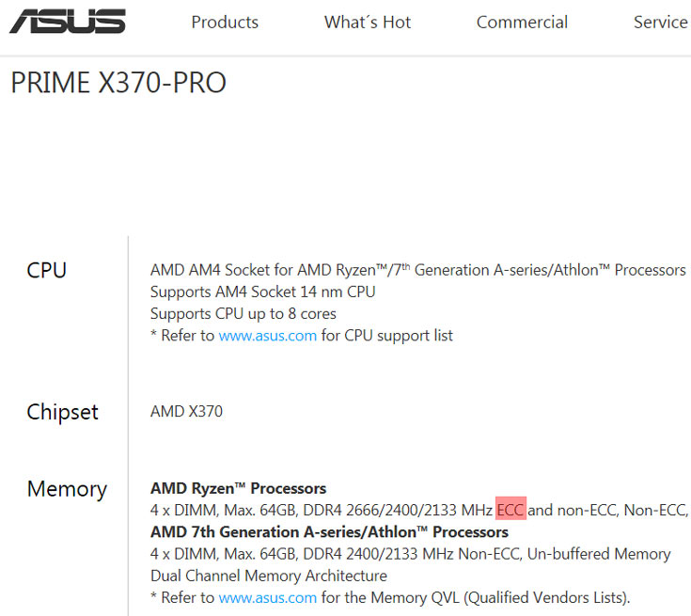
Task: Select the Commercial menu item
Action: pyautogui.click(x=522, y=23)
